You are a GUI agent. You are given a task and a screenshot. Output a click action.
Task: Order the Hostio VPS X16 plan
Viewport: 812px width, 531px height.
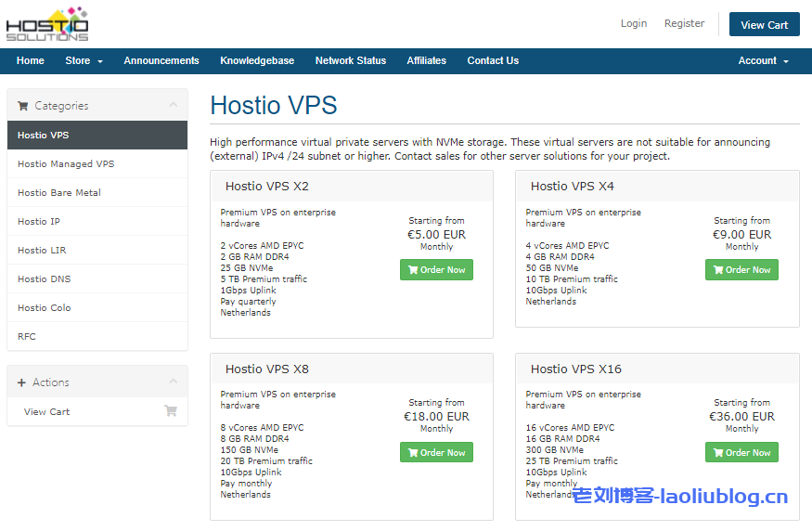point(741,453)
